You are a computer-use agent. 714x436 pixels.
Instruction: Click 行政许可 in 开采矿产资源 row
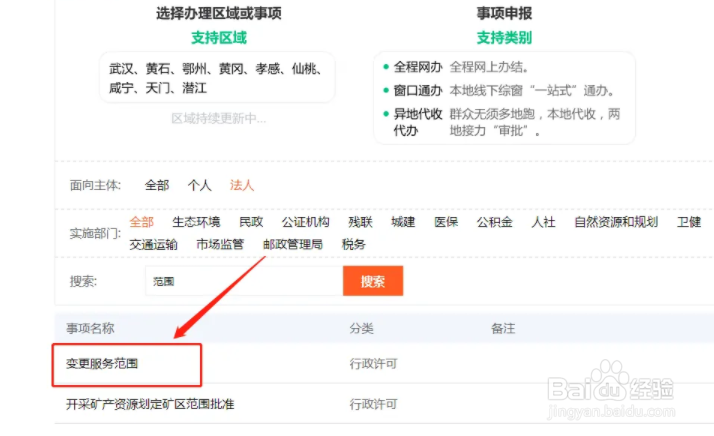(x=373, y=404)
